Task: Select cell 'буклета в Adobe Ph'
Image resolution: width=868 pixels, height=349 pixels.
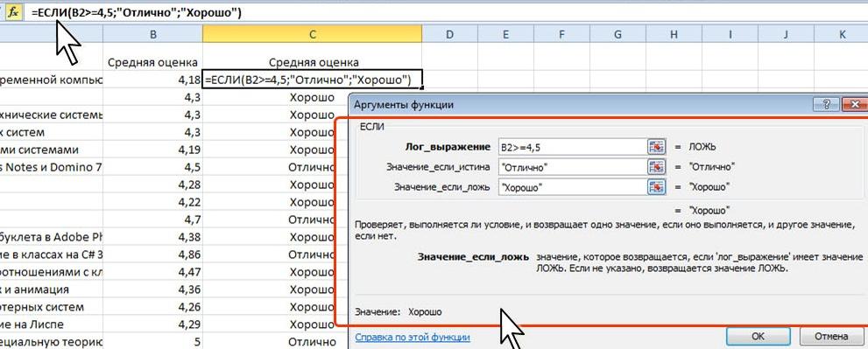Action: (x=52, y=237)
